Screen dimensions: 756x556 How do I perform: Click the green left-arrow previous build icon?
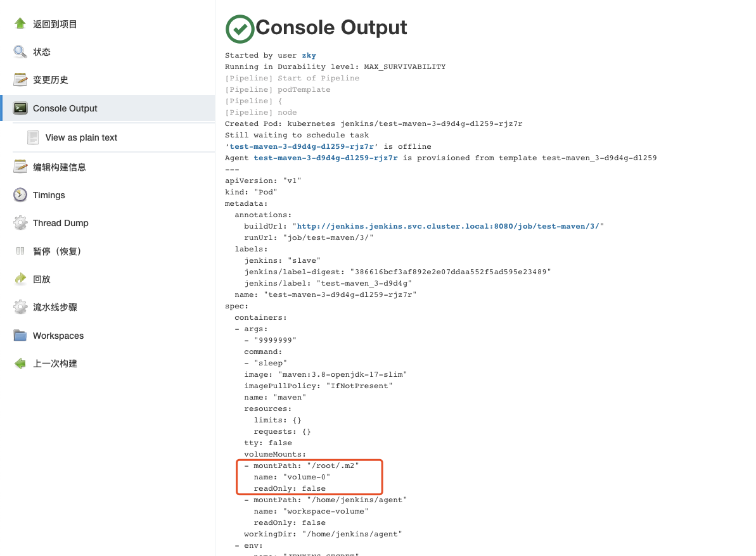(x=20, y=363)
